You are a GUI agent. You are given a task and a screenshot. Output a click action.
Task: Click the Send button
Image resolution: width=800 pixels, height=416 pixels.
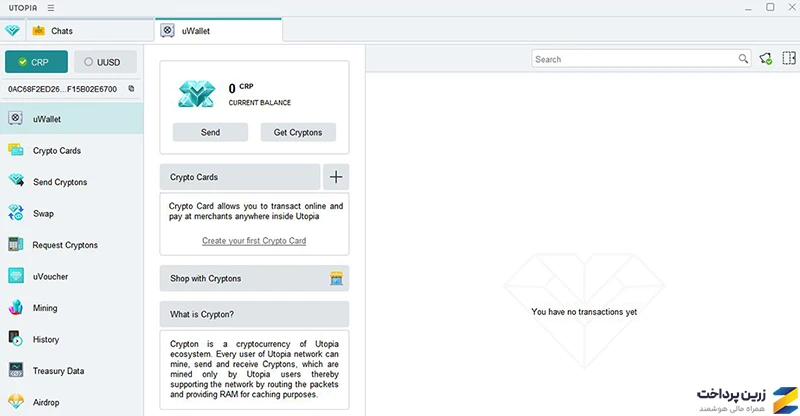210,132
